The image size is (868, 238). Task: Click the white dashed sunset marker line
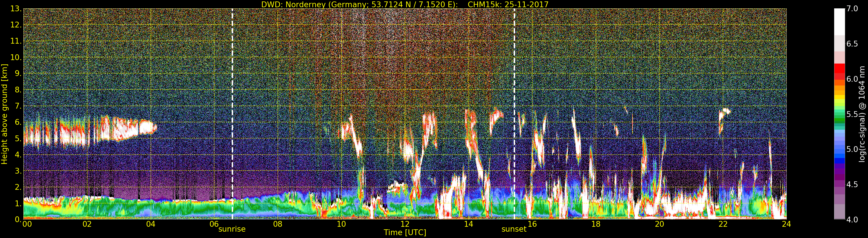(x=514, y=114)
